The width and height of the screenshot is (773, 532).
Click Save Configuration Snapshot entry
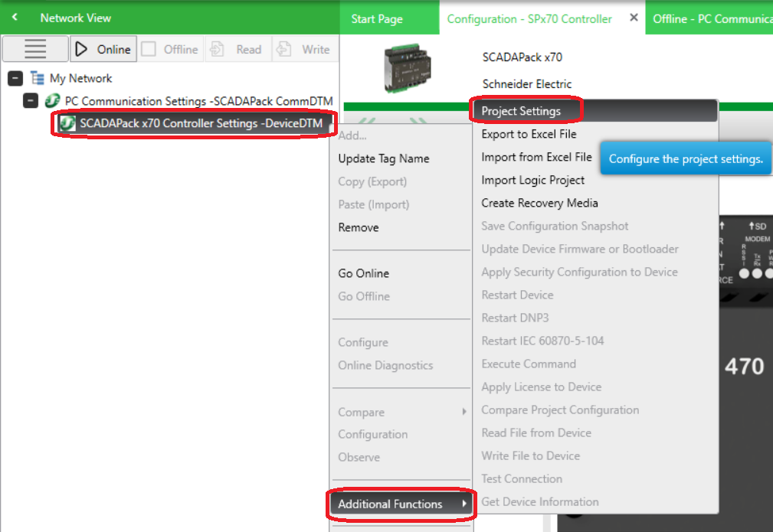coord(595,226)
